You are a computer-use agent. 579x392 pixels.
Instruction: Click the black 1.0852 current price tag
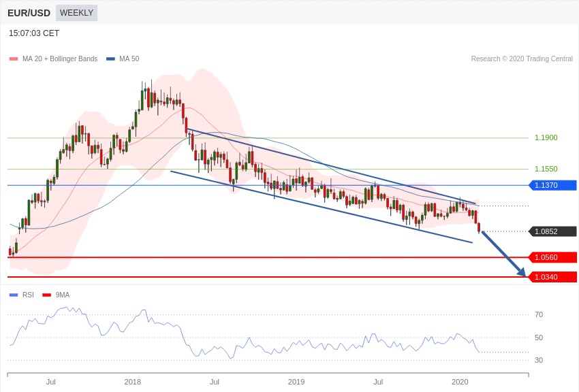click(x=552, y=231)
